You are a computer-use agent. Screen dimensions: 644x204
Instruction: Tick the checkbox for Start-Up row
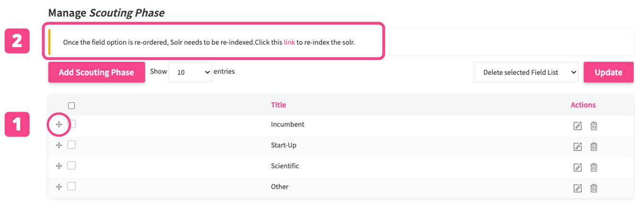point(71,145)
